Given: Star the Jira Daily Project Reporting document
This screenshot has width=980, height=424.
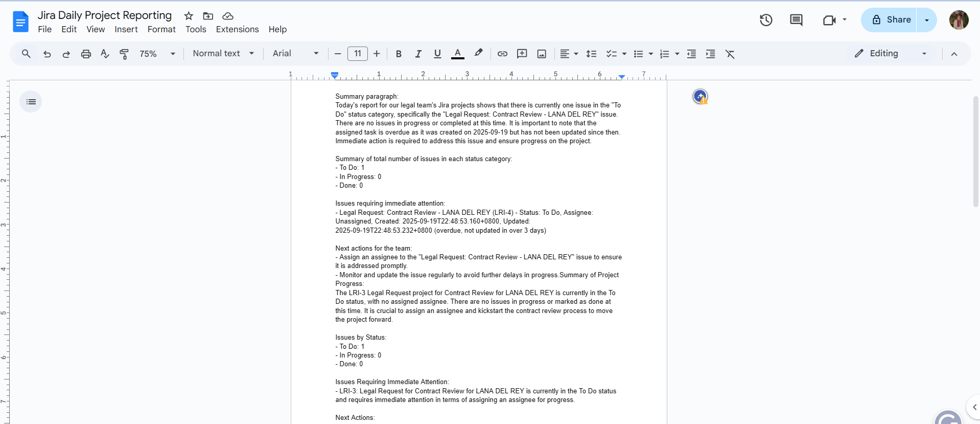Looking at the screenshot, I should click(x=189, y=16).
